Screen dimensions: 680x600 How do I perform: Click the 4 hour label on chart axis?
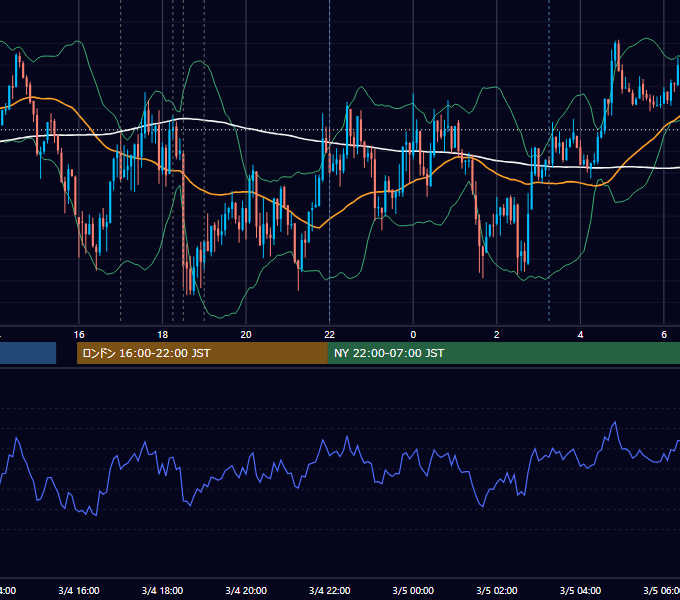[580, 334]
